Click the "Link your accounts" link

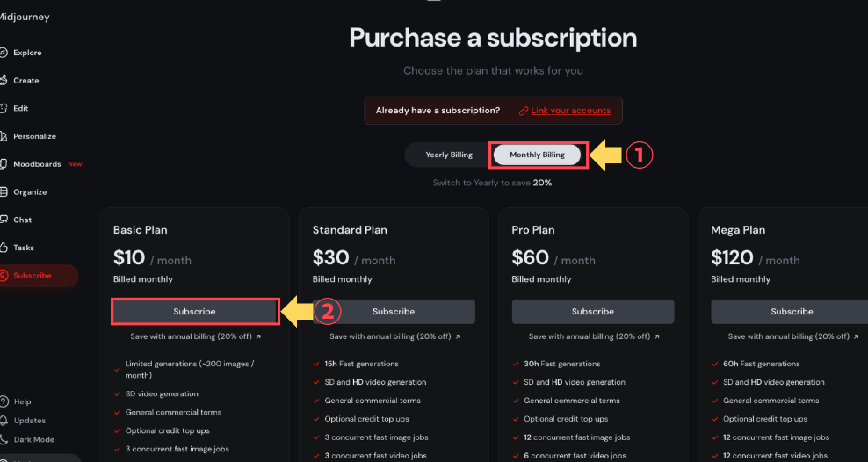(x=570, y=111)
